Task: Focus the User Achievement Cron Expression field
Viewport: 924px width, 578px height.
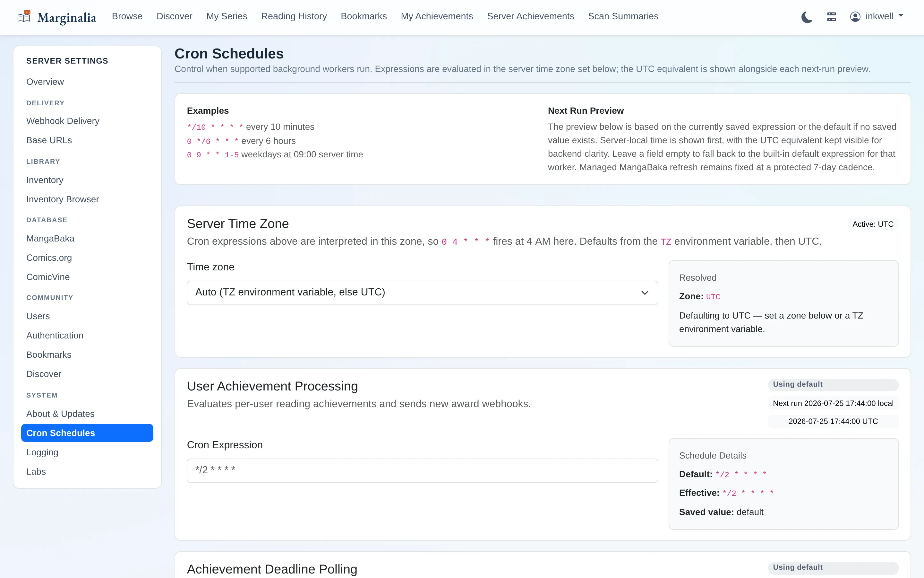Action: coord(422,470)
